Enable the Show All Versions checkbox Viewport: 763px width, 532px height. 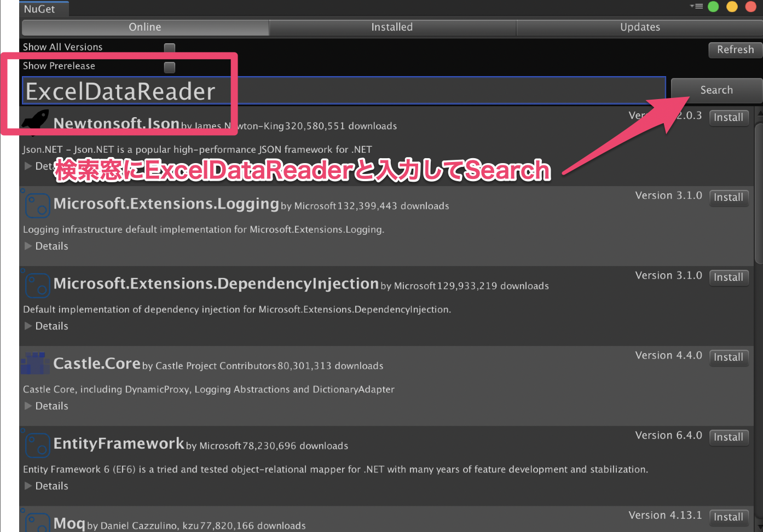click(x=170, y=48)
